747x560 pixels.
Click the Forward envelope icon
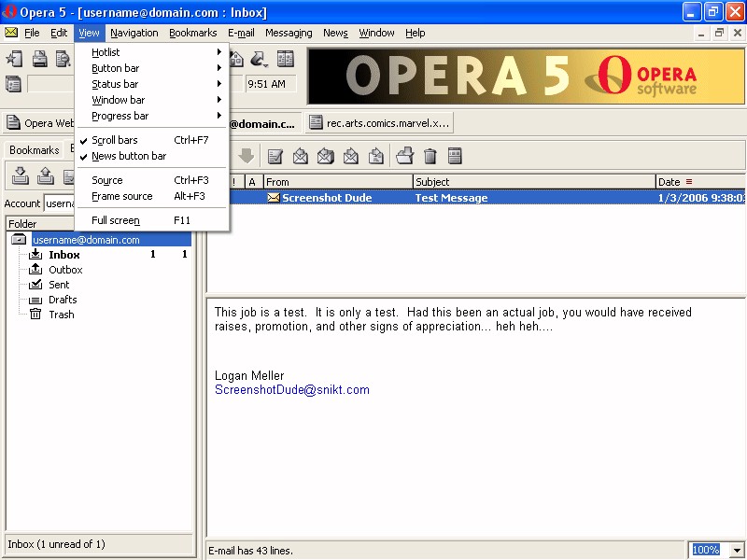coord(351,156)
